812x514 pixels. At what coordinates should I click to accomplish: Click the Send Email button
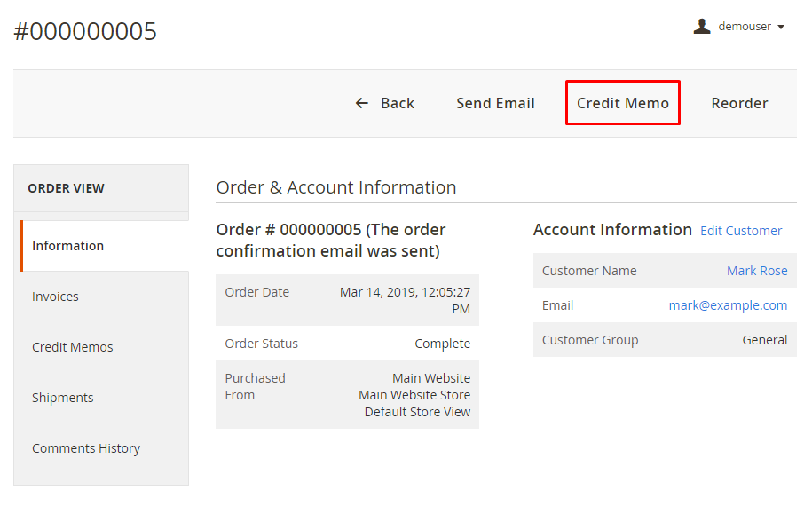click(495, 103)
